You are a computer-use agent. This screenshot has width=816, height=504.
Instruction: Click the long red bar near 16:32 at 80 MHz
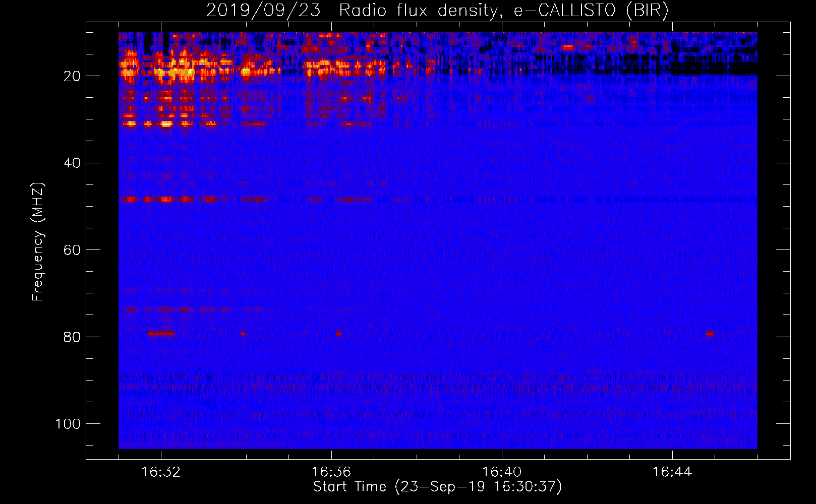(x=161, y=333)
